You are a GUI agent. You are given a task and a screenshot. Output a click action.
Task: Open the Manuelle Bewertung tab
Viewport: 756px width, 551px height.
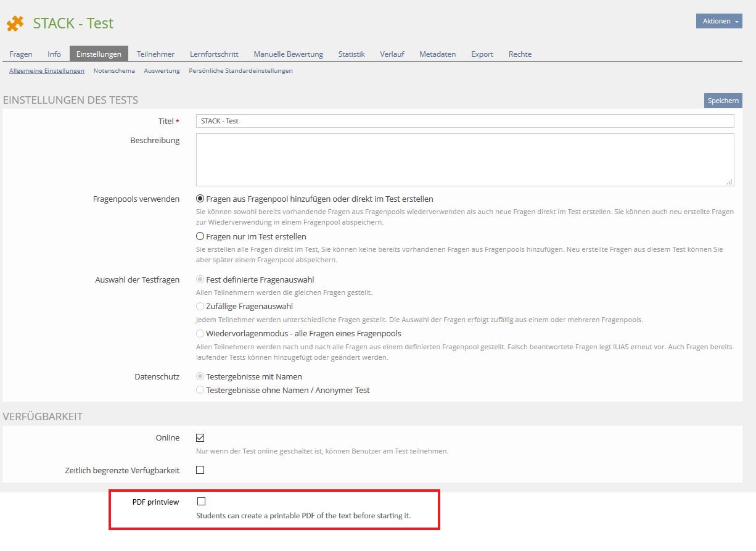coord(288,54)
